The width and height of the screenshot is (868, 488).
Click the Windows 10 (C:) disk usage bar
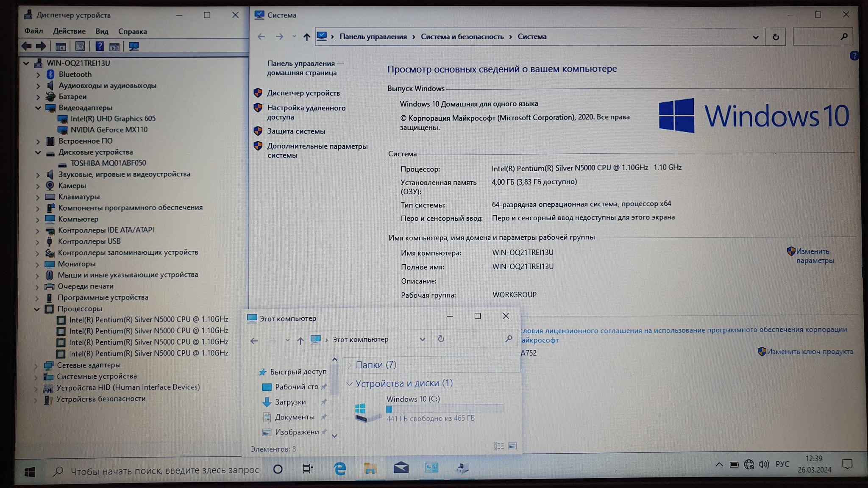pyautogui.click(x=444, y=409)
